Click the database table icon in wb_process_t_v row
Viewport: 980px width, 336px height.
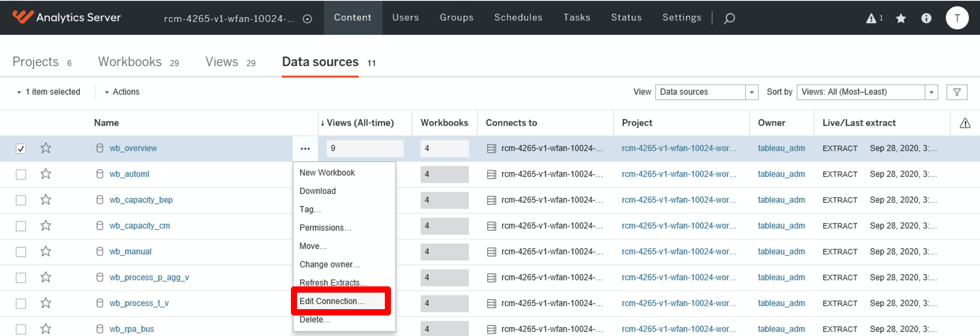(x=491, y=304)
